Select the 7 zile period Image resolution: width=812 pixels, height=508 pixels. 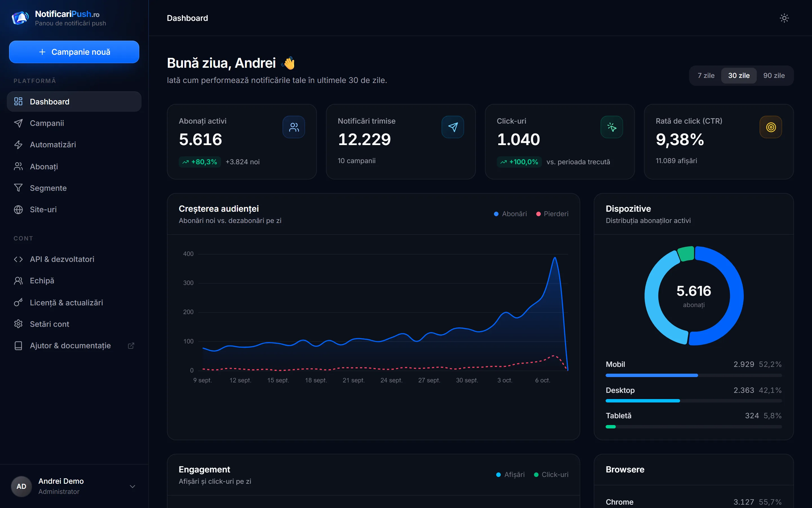click(706, 75)
